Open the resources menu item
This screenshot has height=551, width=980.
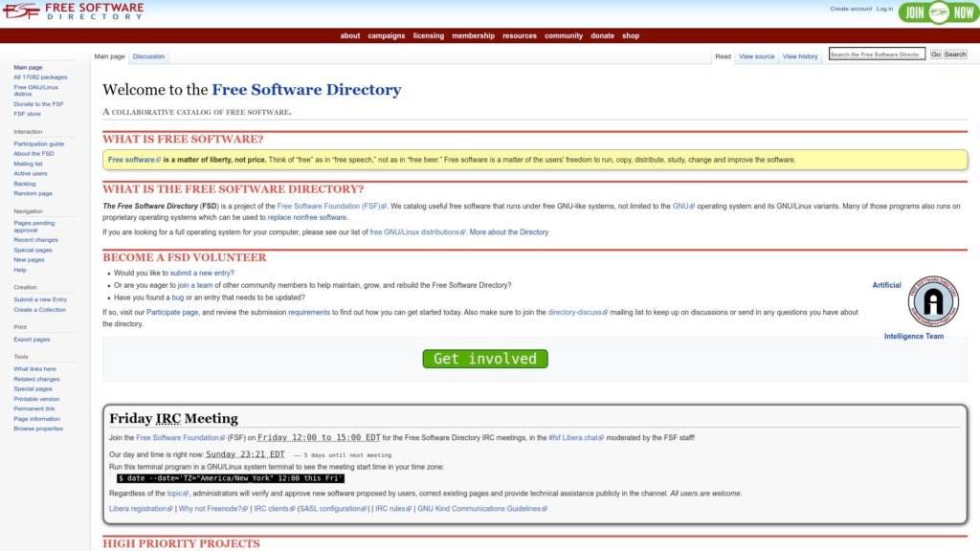(x=520, y=35)
